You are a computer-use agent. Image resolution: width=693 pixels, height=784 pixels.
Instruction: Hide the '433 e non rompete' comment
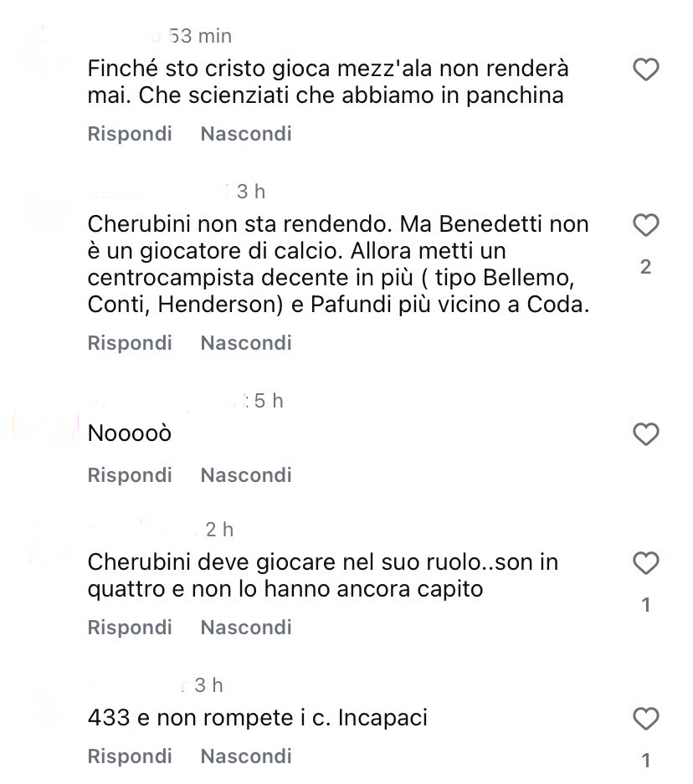(x=246, y=756)
